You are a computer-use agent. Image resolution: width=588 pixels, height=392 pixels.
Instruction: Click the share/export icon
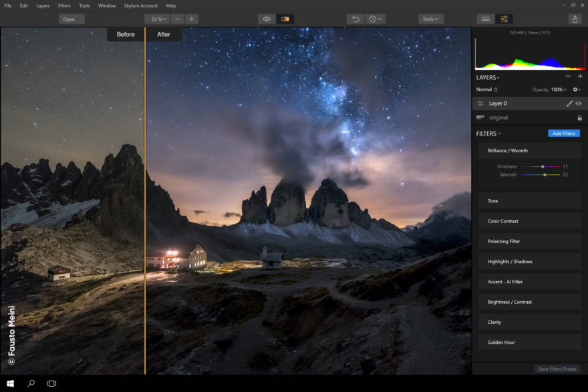(x=575, y=19)
